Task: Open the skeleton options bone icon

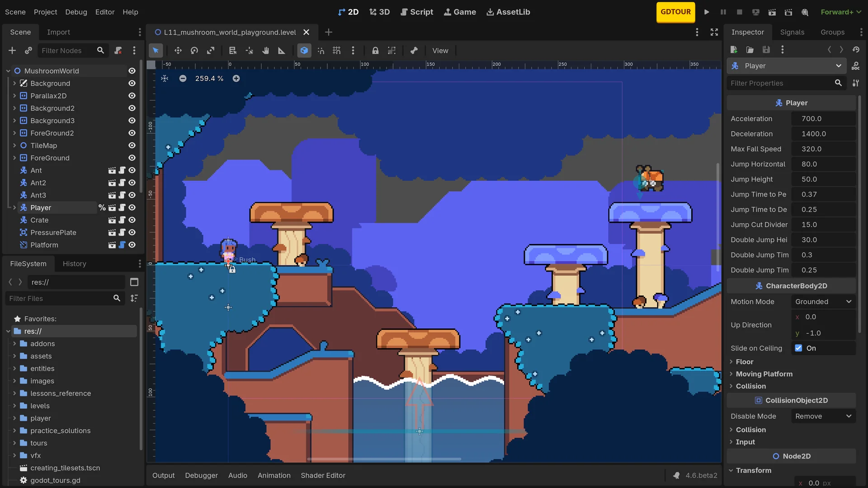Action: pos(414,50)
